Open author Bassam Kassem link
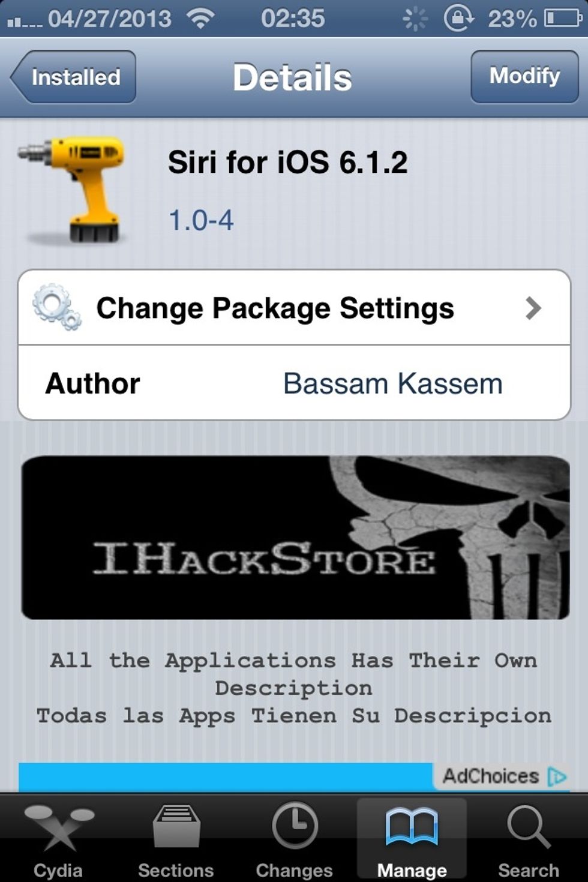 [393, 383]
